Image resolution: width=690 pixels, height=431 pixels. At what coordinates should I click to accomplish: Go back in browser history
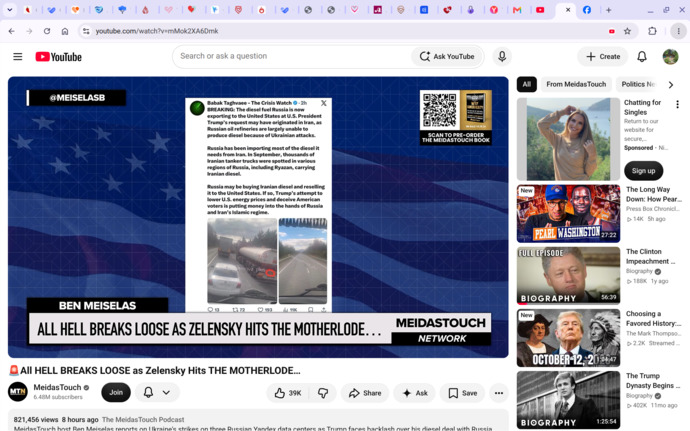click(x=11, y=31)
